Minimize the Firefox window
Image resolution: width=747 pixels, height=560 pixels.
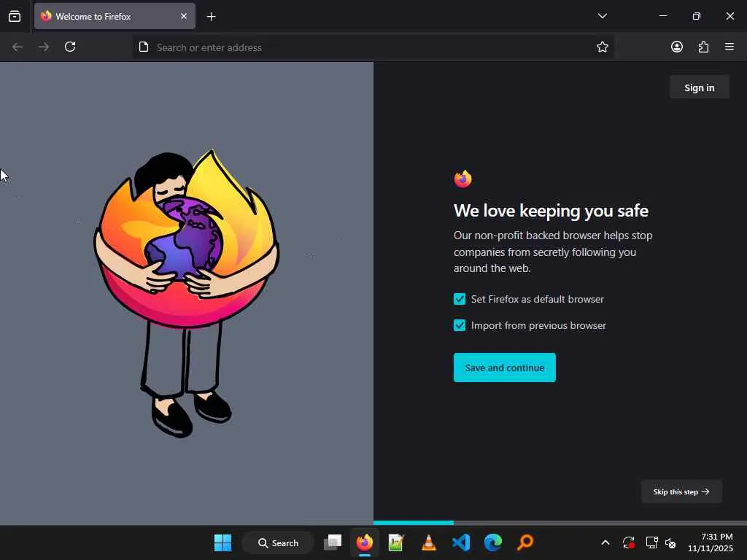tap(662, 16)
